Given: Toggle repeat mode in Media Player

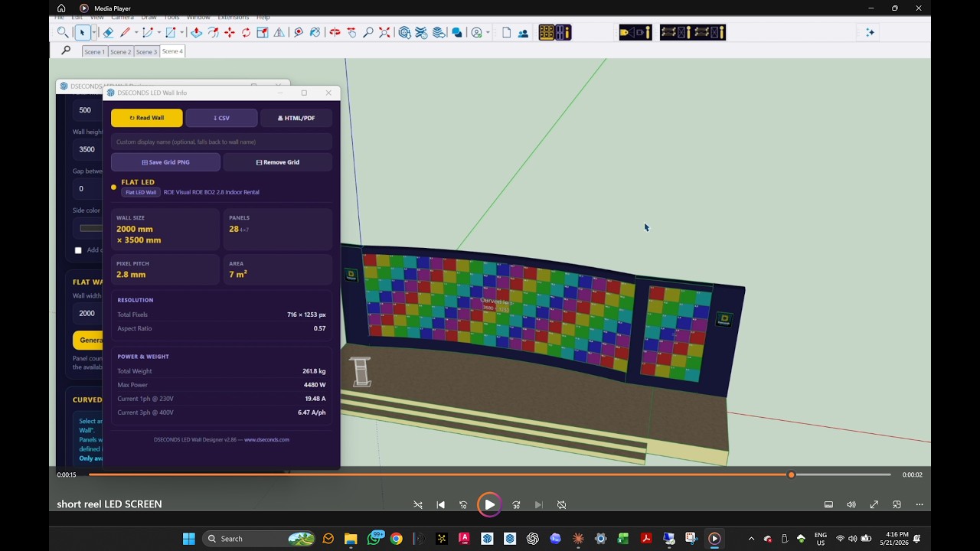Looking at the screenshot, I should pos(561,505).
